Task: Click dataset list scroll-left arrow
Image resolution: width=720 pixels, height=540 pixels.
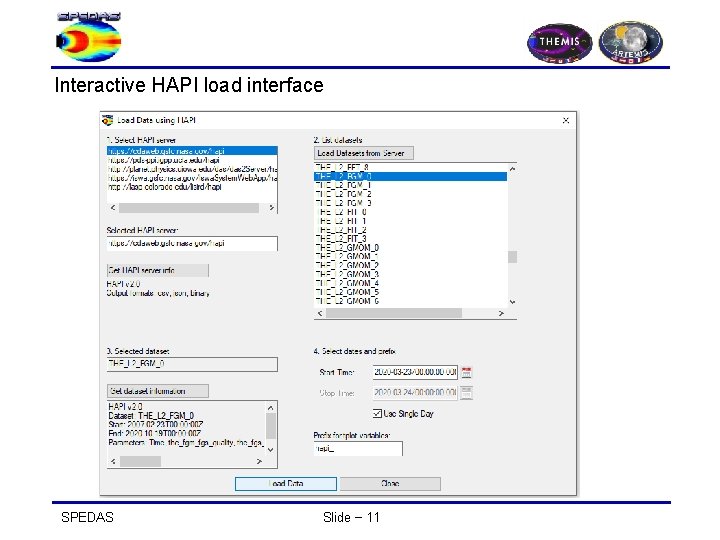Action: click(x=320, y=313)
